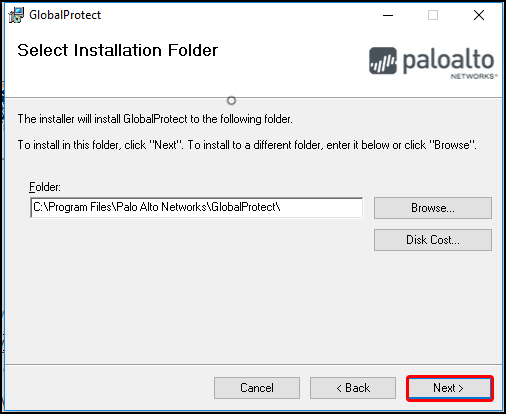
Task: Click the NETWORKS text under the logo
Action: coord(473,76)
